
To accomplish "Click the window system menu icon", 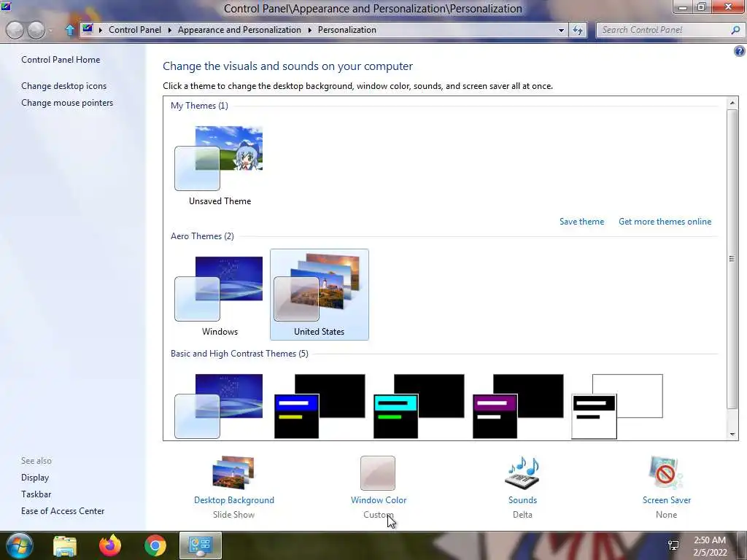I will click(x=6, y=6).
